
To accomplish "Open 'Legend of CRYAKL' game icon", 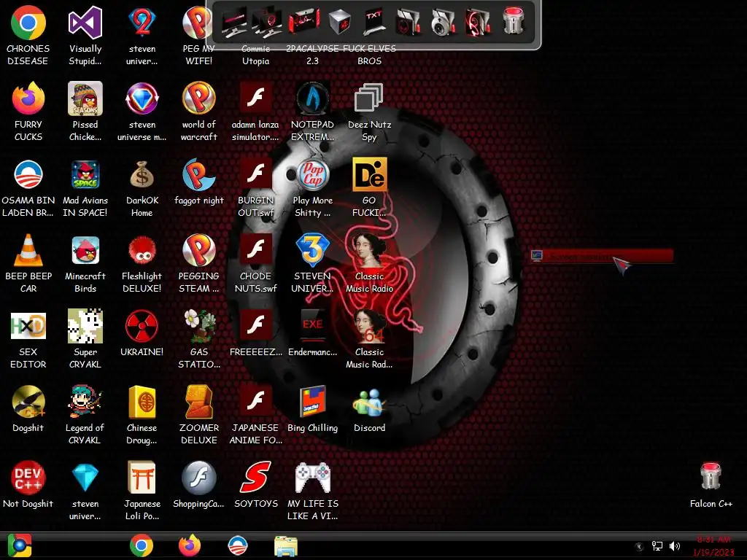I will (x=85, y=402).
